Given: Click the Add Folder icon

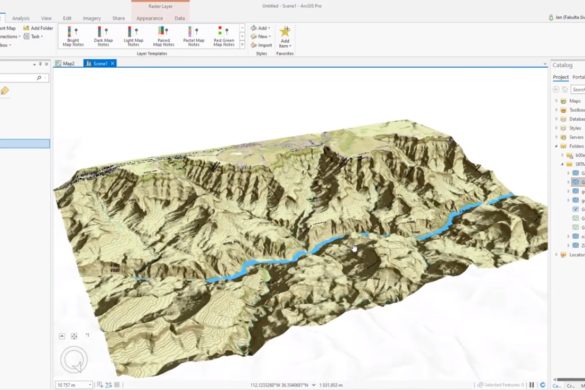Looking at the screenshot, I should [26, 28].
